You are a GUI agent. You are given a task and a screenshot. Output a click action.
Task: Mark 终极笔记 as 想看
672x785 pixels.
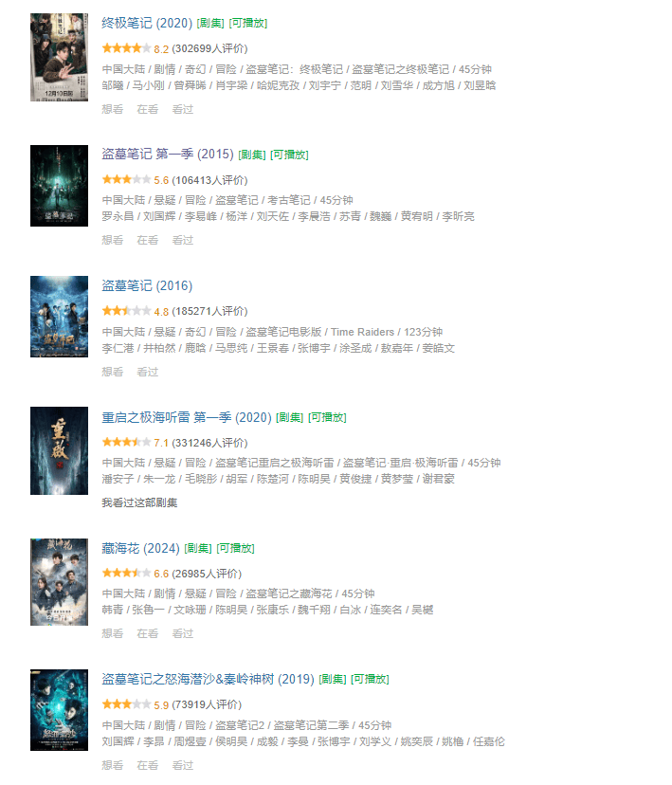[x=113, y=109]
